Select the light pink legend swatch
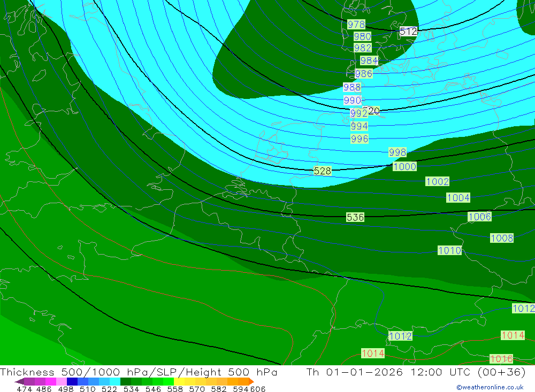Screen dimensions: 535x392 (x=62, y=381)
